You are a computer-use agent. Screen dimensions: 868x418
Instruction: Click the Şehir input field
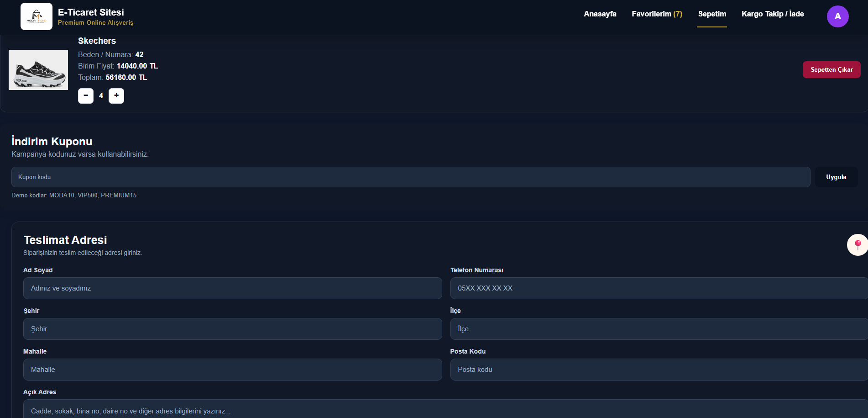(x=233, y=329)
